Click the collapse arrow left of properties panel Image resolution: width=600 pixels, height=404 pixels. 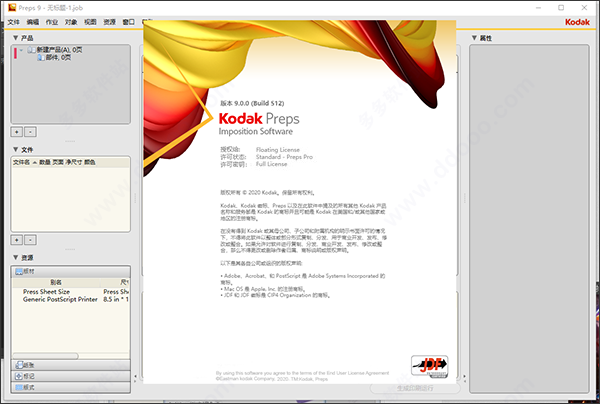[x=465, y=377]
